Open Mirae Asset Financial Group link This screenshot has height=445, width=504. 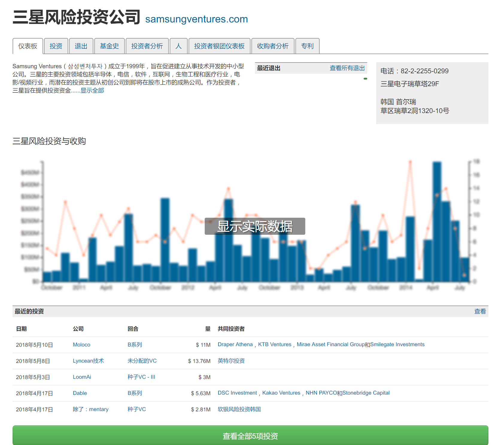point(331,345)
